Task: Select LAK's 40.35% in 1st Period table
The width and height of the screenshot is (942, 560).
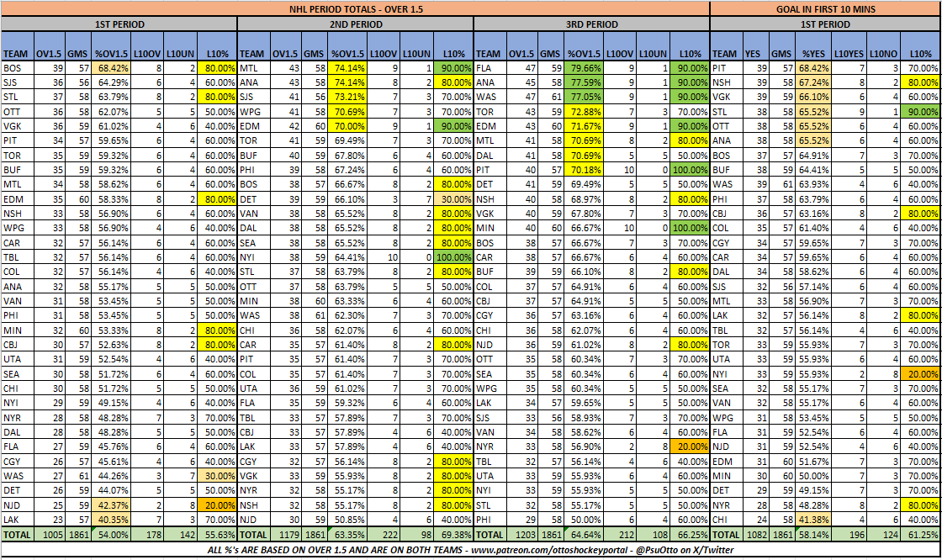Action: [x=111, y=519]
